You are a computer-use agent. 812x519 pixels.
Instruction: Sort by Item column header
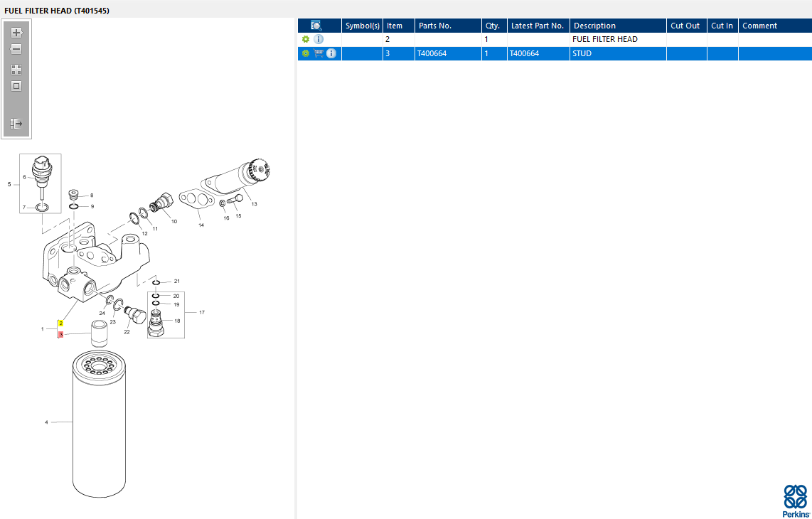tap(399, 26)
